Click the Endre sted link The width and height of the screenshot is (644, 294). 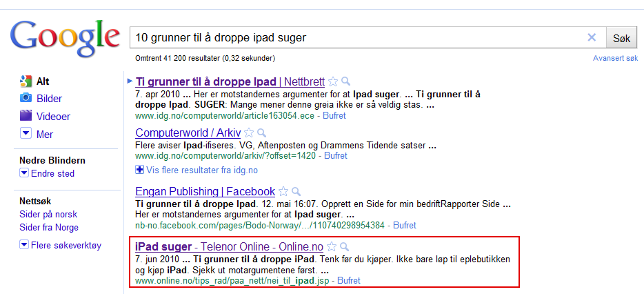pos(52,173)
